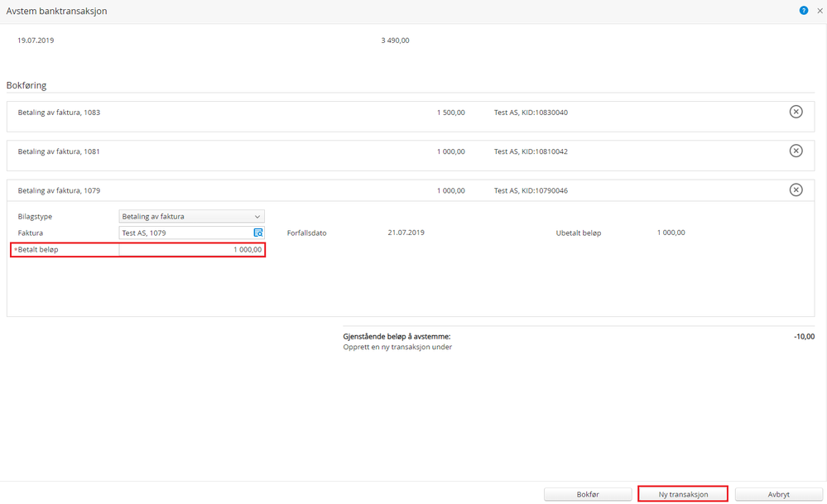Viewport: 827px width, 504px height.
Task: Click the Bokfør button
Action: (588, 494)
